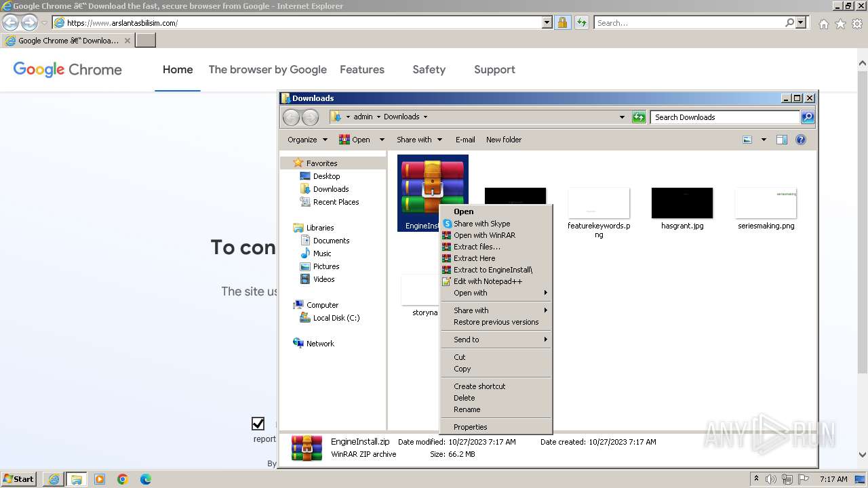Open the Support link on the Chrome page
This screenshot has width=868, height=488.
(x=494, y=69)
